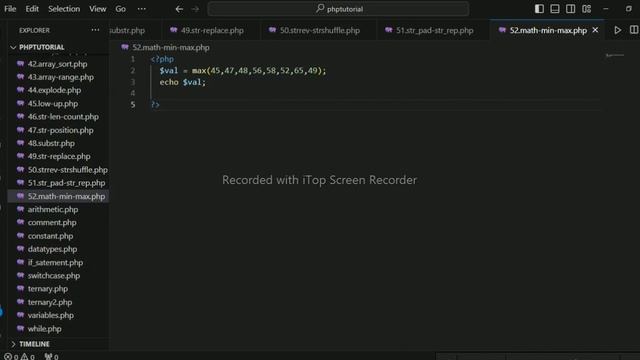Open arithmetic.php in explorer
The image size is (640, 360).
[x=58, y=209]
